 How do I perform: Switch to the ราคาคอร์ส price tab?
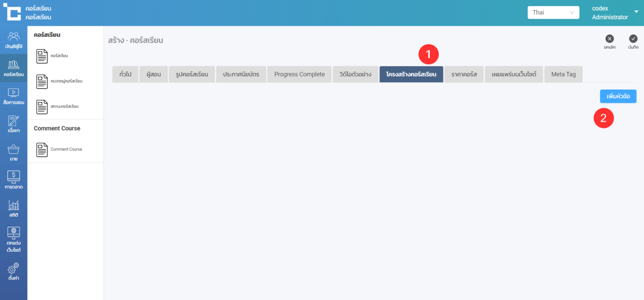point(464,74)
